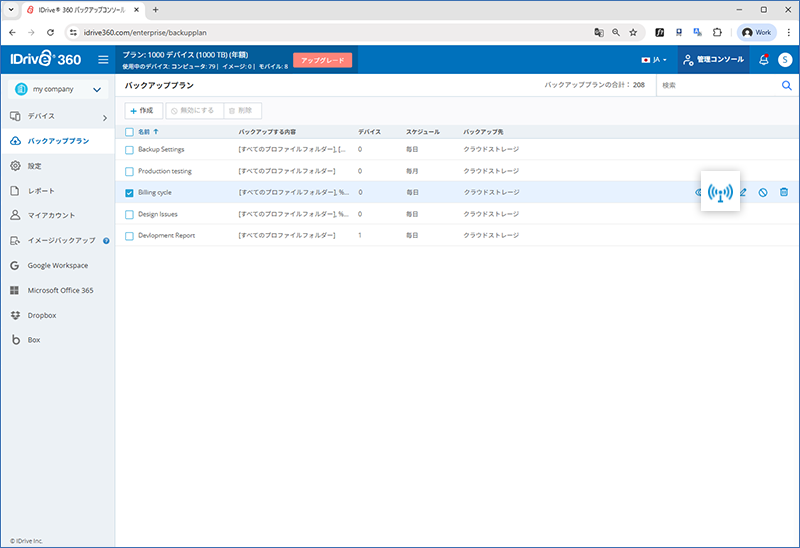
Task: Go to Google Workspace in sidebar
Action: click(x=57, y=265)
